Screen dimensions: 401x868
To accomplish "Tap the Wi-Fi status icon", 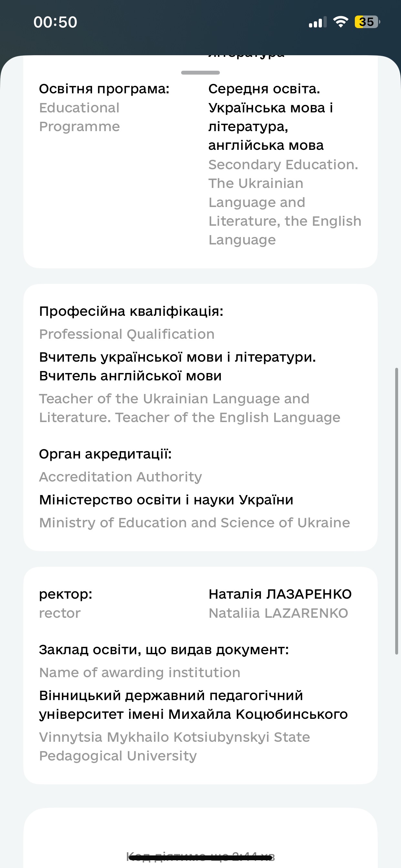I will coord(340,22).
